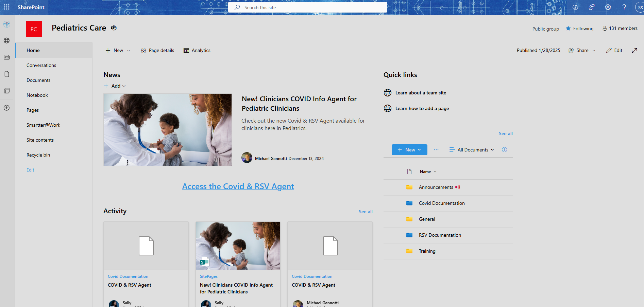Open the Settings gear in header
The height and width of the screenshot is (307, 644).
coord(608,7)
